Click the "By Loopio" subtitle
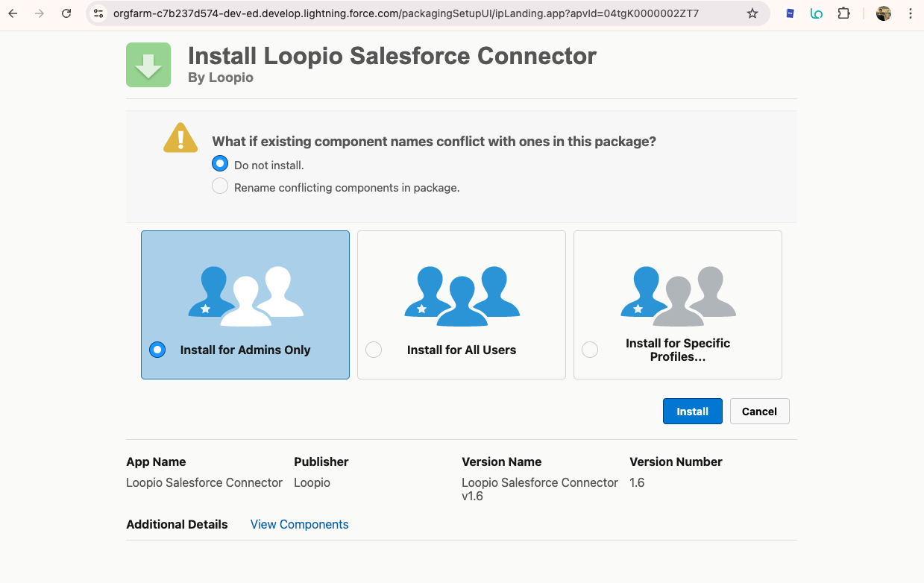The width and height of the screenshot is (924, 583). (x=221, y=78)
